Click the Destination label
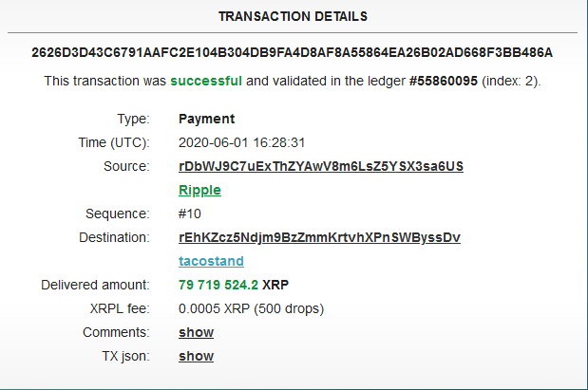Viewport: 588px width, 390px height. pyautogui.click(x=114, y=237)
